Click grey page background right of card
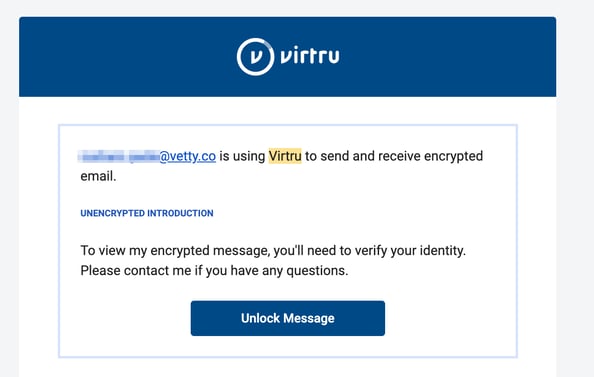 (x=575, y=189)
